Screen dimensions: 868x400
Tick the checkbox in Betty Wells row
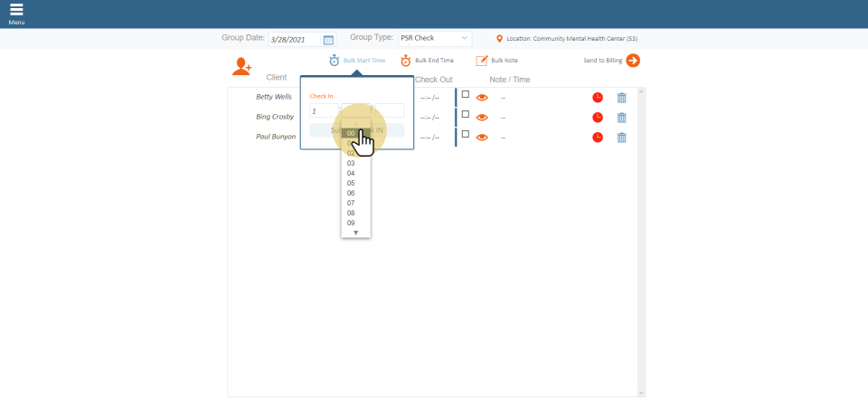pos(466,94)
